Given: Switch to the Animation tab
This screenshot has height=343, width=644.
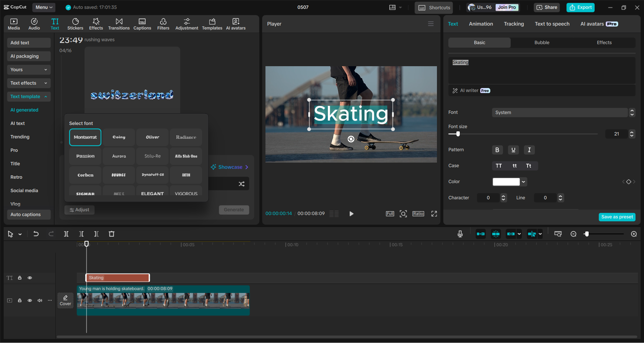Looking at the screenshot, I should pos(481,24).
